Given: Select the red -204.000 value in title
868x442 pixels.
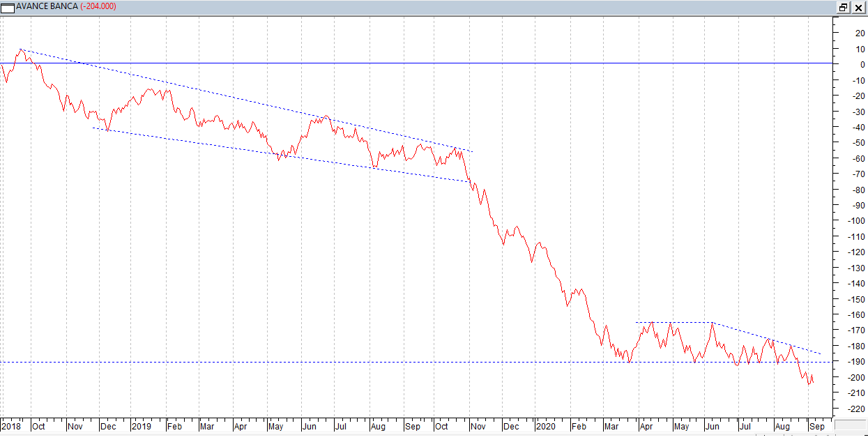Looking at the screenshot, I should point(98,7).
